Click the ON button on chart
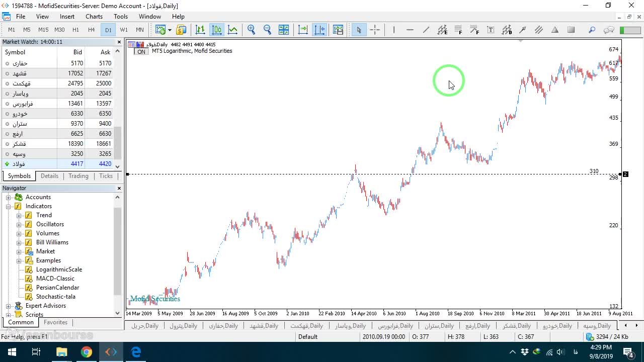The image size is (644, 362). pos(141,51)
